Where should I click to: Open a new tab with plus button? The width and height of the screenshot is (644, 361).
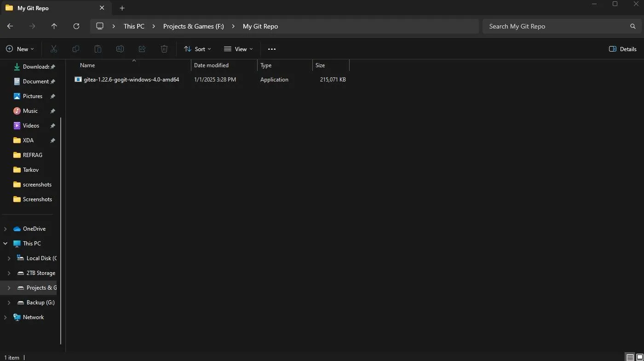pyautogui.click(x=122, y=8)
